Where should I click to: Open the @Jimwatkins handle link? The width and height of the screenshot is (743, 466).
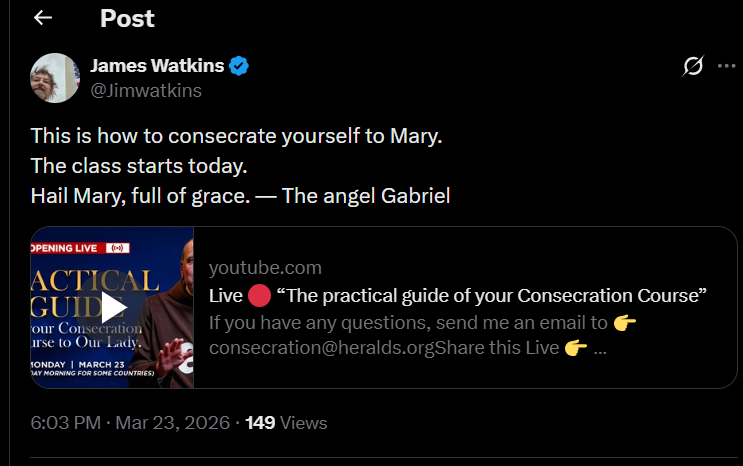pos(146,91)
